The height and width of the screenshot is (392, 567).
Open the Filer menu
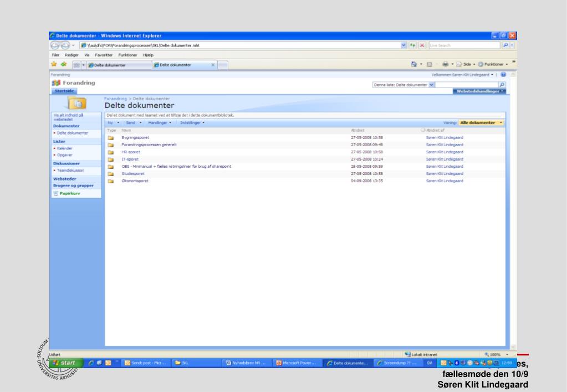55,55
